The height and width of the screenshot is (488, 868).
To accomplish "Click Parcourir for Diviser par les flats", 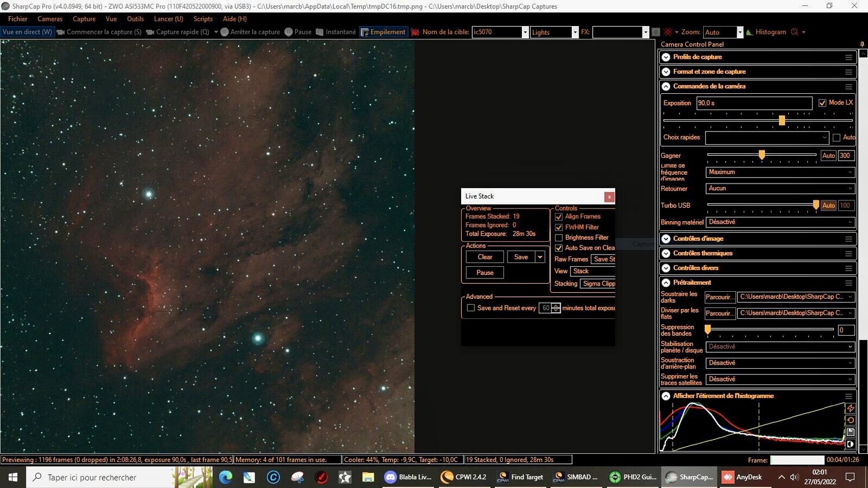I will tap(720, 313).
